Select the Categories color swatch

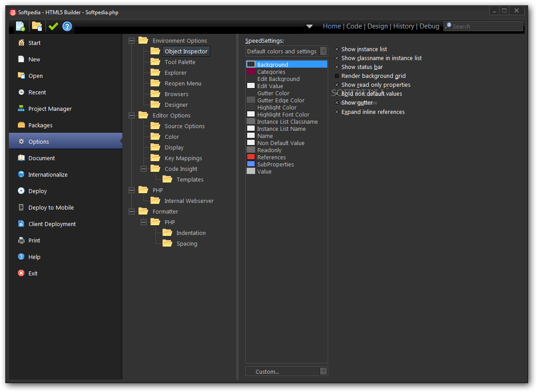251,72
